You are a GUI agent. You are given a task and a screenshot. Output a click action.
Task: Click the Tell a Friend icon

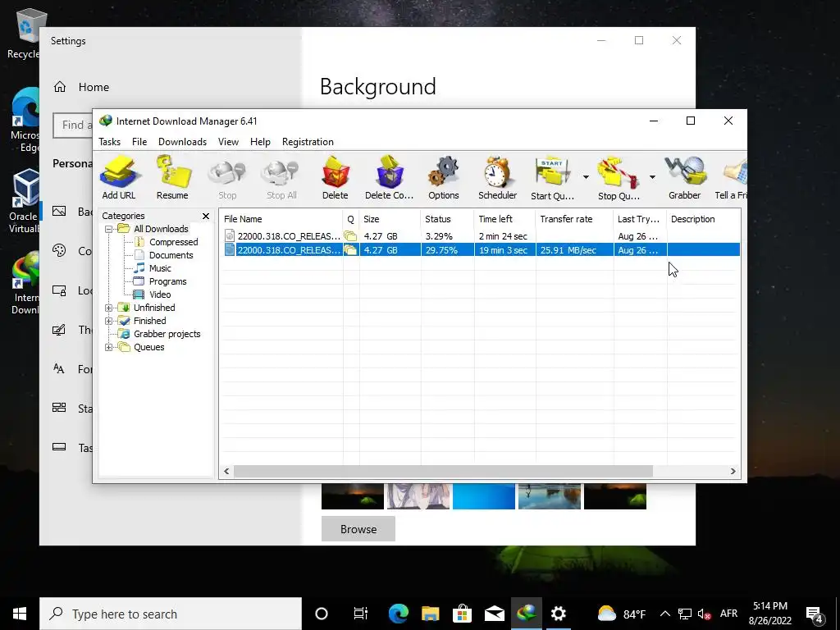[732, 178]
